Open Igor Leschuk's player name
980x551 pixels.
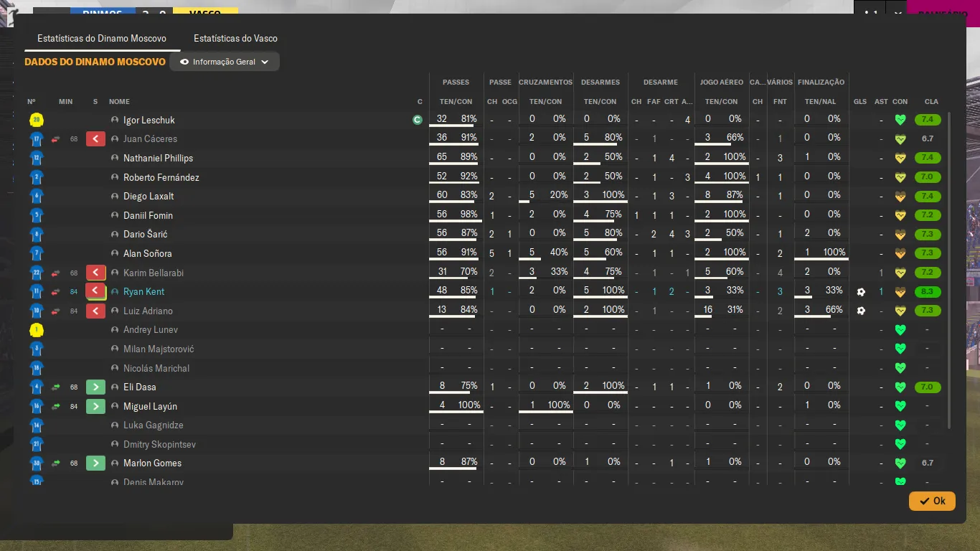[149, 120]
